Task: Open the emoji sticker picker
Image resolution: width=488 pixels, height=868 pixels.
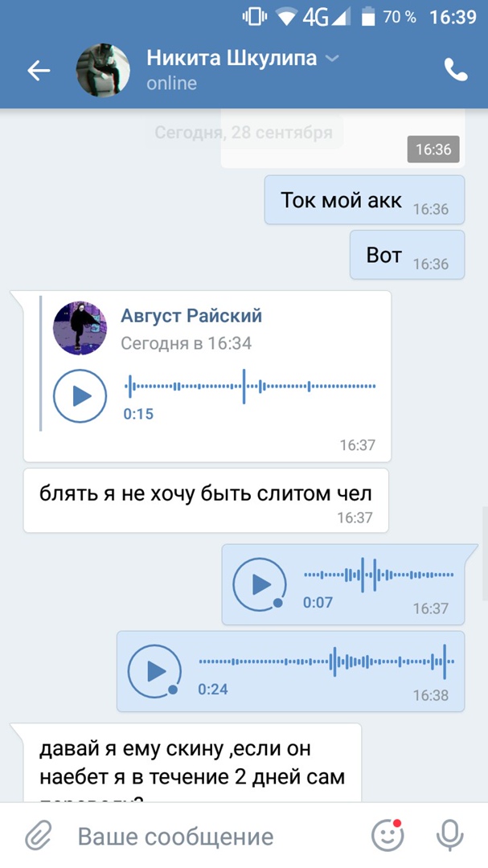Action: [388, 835]
